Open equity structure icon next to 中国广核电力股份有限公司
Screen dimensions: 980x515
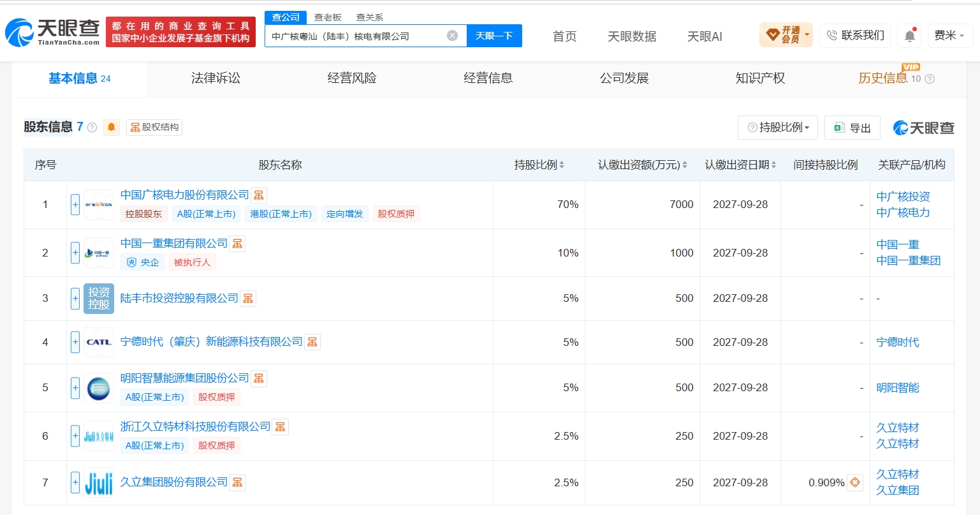coord(258,195)
